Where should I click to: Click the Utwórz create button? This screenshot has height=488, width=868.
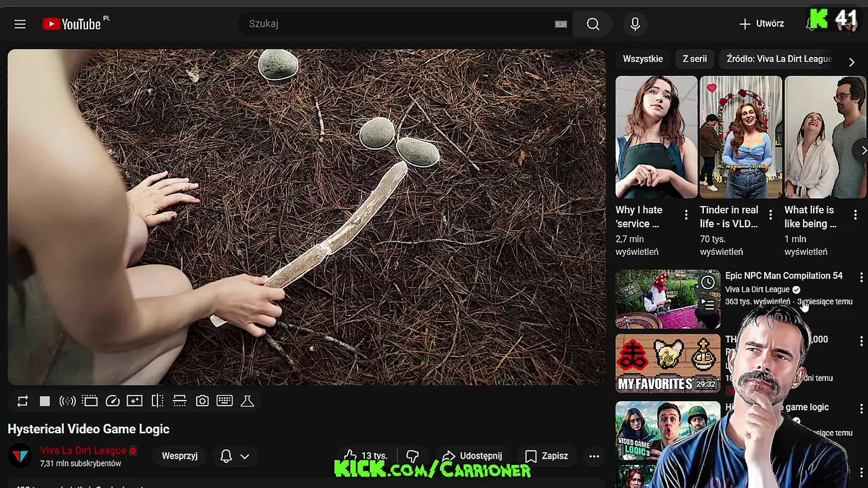click(x=762, y=24)
